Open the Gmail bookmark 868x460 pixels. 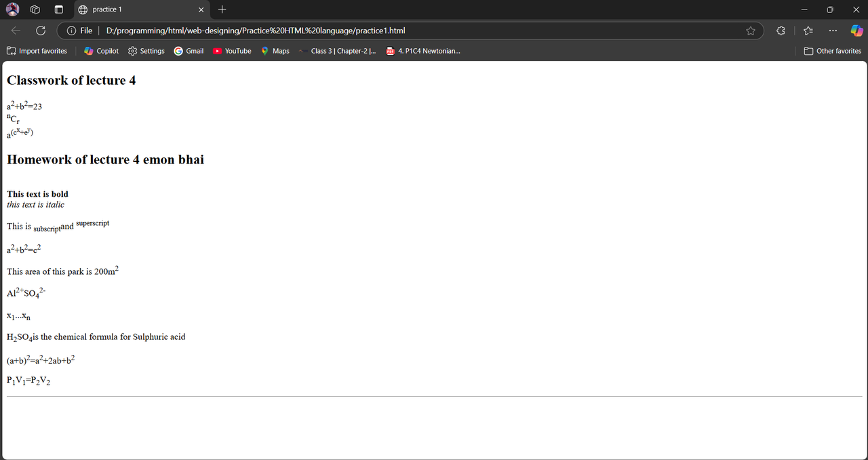tap(189, 51)
